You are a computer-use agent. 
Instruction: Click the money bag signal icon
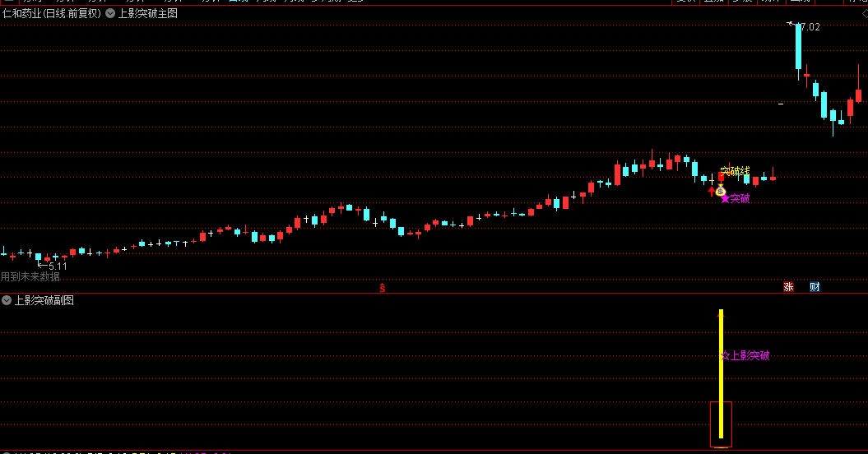click(720, 191)
